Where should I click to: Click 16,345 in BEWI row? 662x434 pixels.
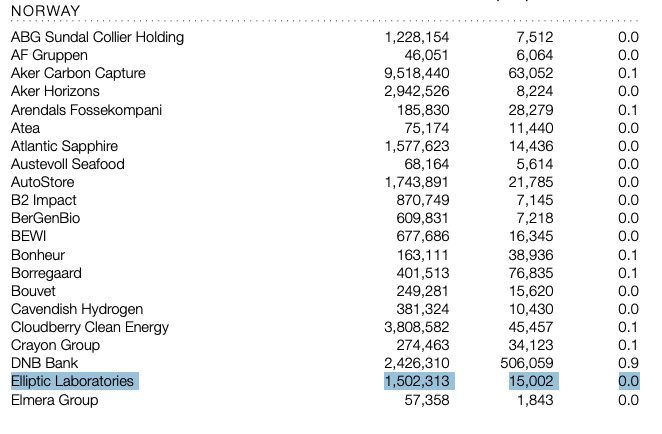click(x=531, y=236)
